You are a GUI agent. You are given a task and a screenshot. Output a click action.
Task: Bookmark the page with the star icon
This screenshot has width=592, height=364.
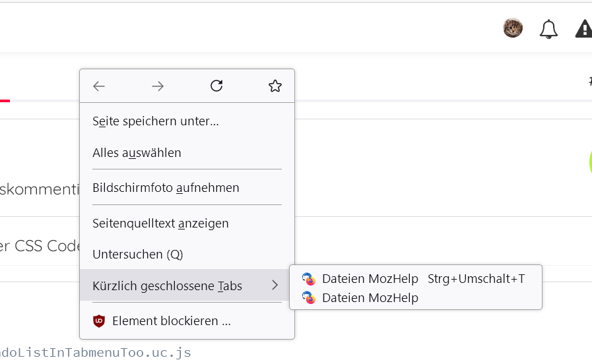pos(275,86)
